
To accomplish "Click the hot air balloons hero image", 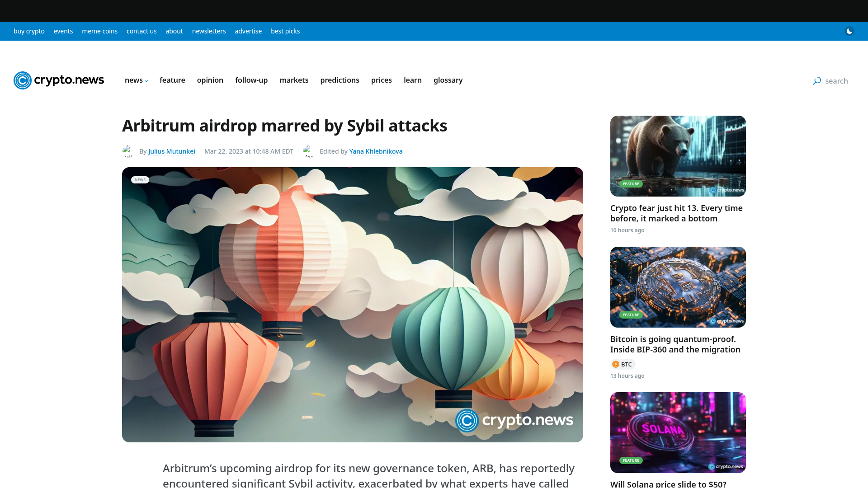I will [x=353, y=305].
